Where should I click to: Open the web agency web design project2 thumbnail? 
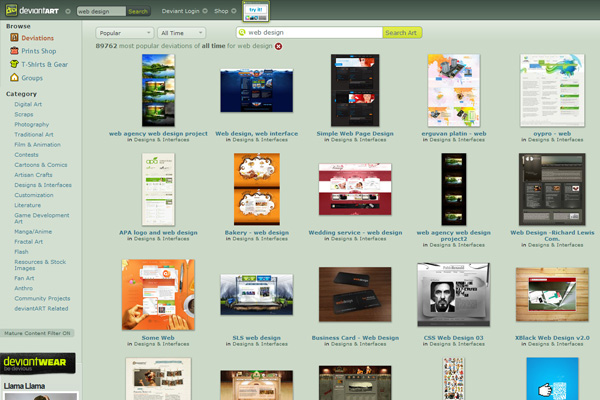(453, 189)
